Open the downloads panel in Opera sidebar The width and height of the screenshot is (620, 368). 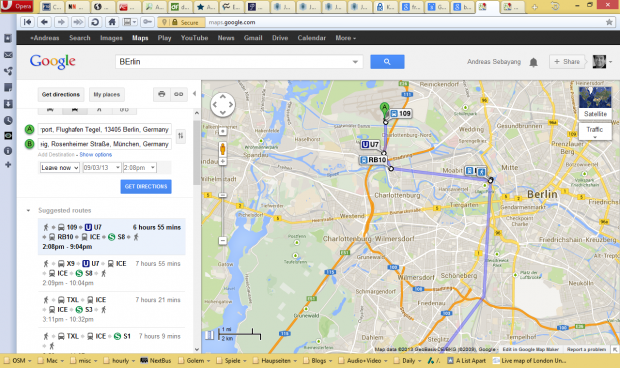(x=8, y=104)
